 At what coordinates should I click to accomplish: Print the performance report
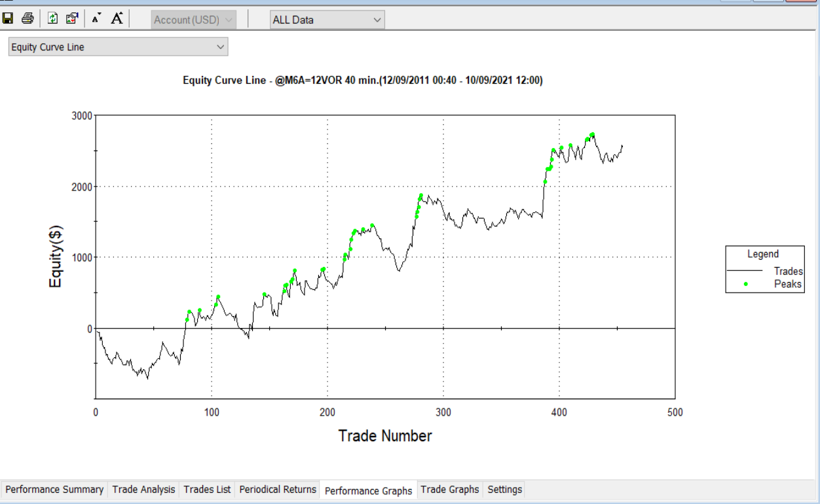(x=28, y=19)
